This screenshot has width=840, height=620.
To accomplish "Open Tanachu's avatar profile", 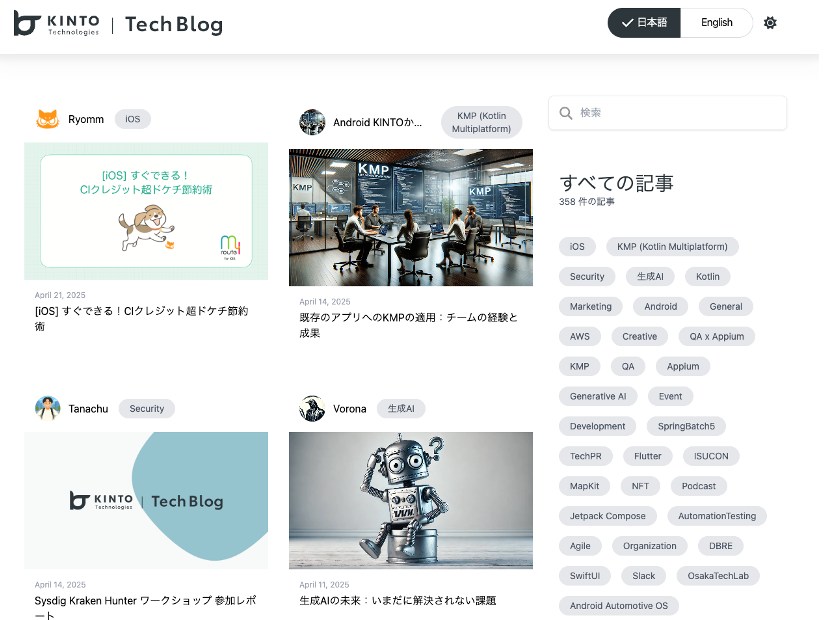I will [48, 408].
